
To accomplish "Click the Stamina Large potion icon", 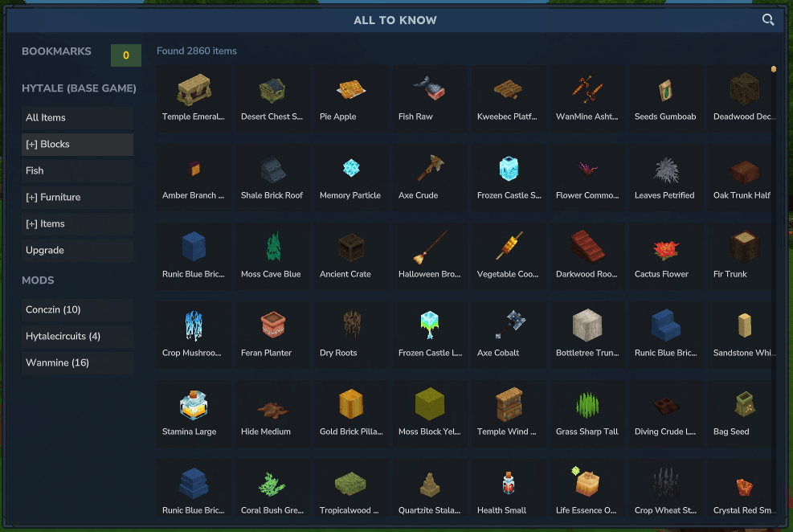I will pyautogui.click(x=194, y=405).
